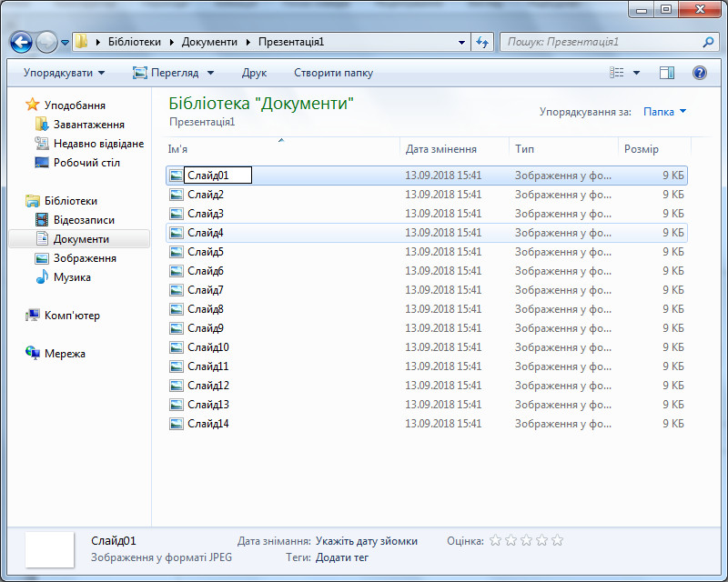Expand the Перегляд button dropdown arrow
The width and height of the screenshot is (728, 582).
click(210, 73)
